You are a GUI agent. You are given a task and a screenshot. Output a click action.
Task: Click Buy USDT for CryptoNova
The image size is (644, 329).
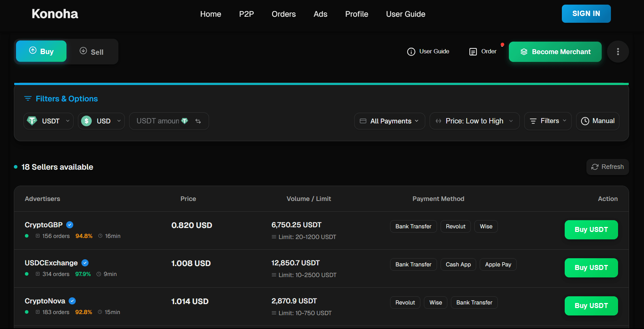coord(591,306)
